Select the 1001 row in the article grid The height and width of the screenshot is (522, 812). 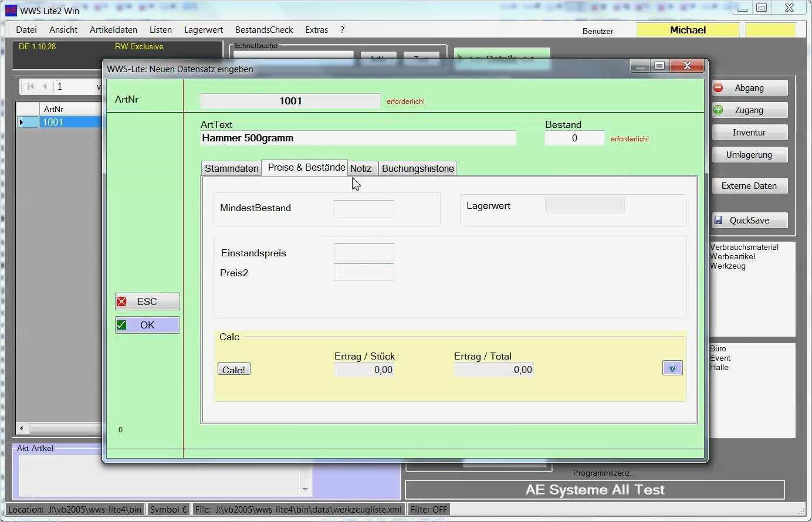pos(70,122)
